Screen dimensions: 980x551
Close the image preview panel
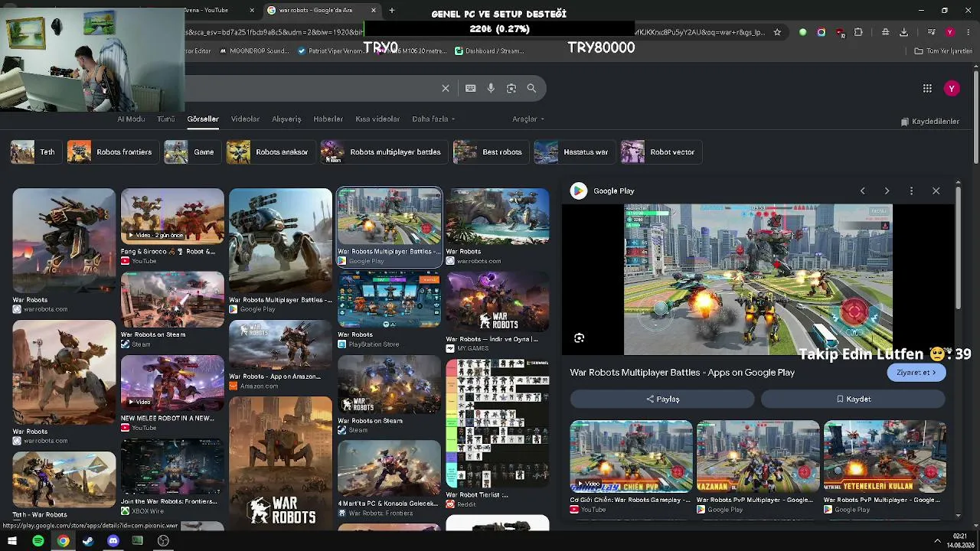pos(936,191)
